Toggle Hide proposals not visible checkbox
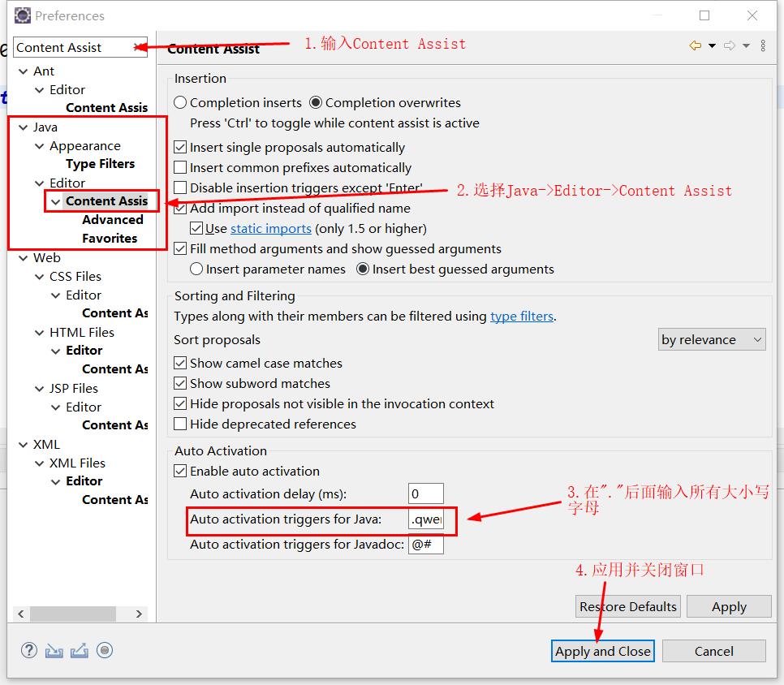 coord(180,403)
